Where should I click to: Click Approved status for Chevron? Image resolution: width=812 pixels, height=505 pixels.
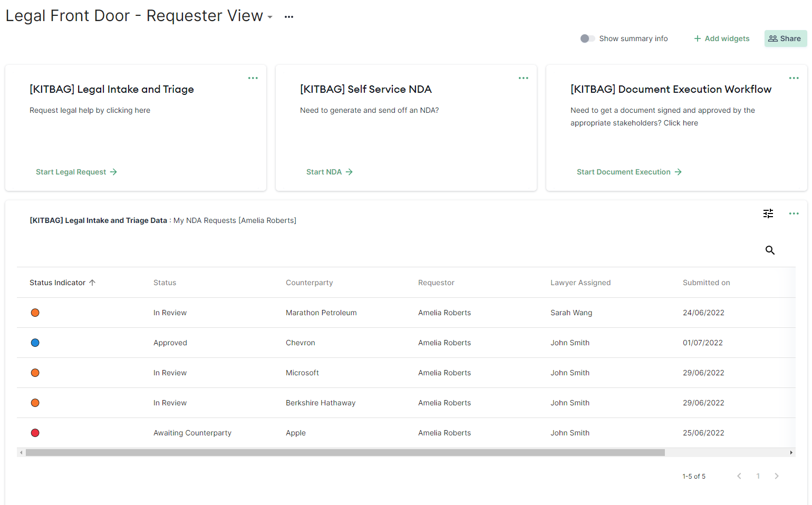point(170,343)
